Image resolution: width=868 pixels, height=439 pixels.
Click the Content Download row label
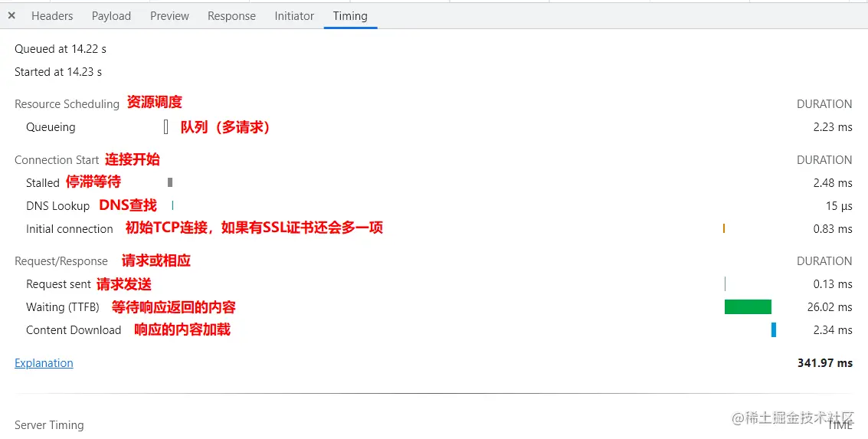[x=74, y=330]
